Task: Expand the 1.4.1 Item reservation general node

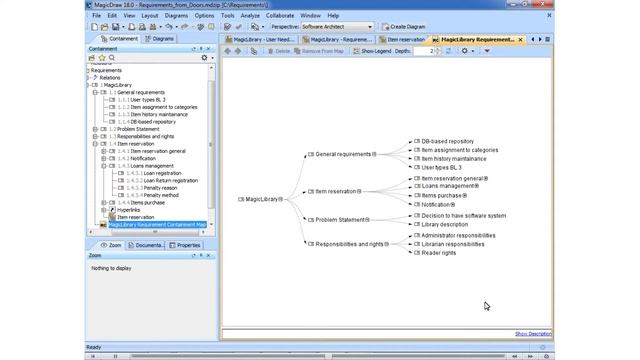Action: click(104, 151)
